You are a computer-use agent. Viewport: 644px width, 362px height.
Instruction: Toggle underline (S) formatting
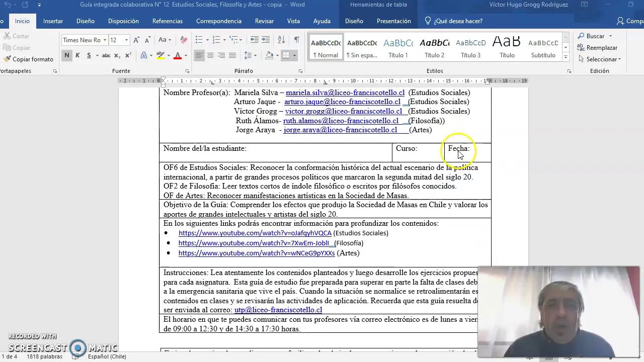pos(89,55)
